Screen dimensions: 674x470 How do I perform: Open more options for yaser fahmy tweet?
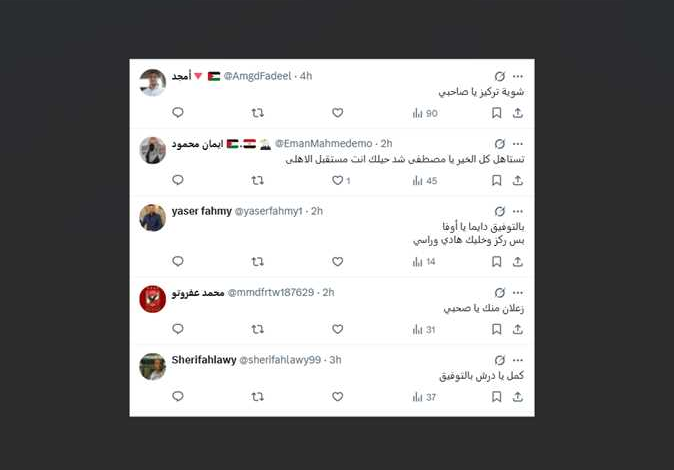pos(518,212)
